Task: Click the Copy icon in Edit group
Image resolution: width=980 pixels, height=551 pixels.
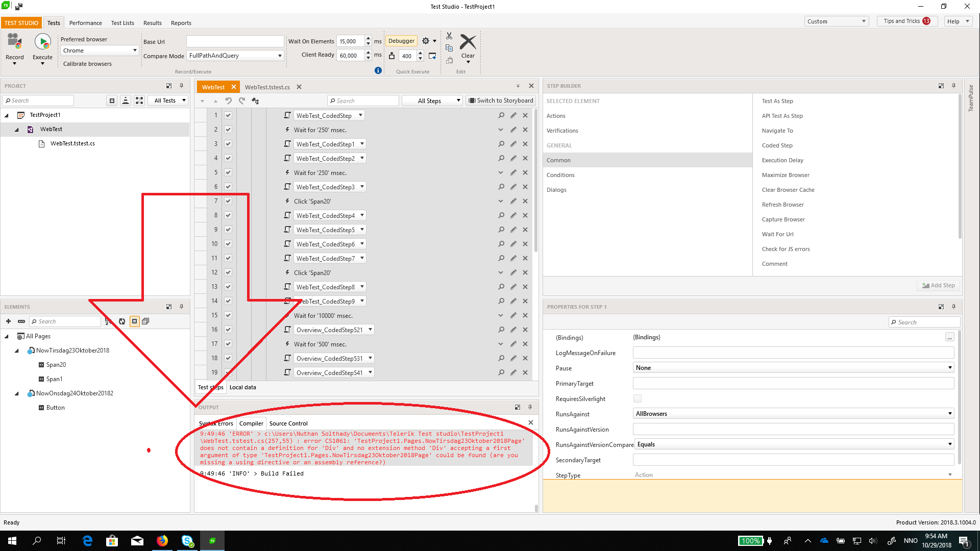Action: point(449,48)
